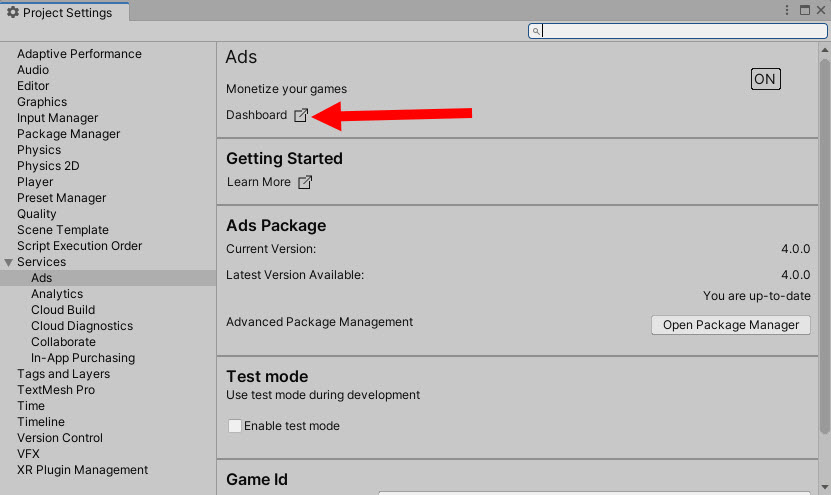
Task: Open TextMesh Pro settings
Action: point(56,390)
